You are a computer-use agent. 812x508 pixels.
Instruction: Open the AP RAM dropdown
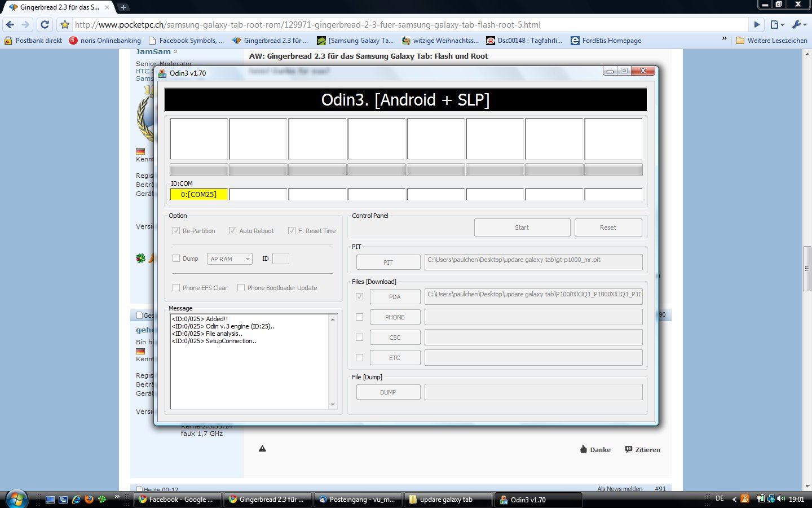point(230,259)
